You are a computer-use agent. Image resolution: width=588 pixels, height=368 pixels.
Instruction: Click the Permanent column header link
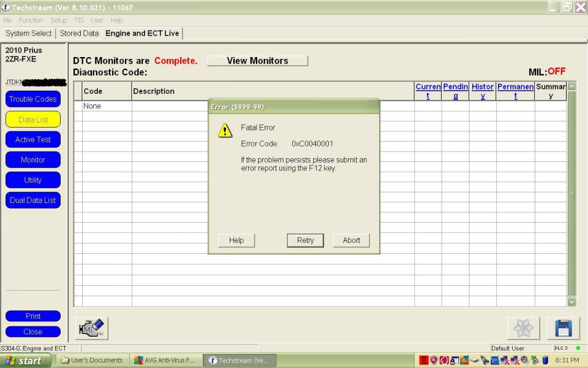[x=515, y=91]
